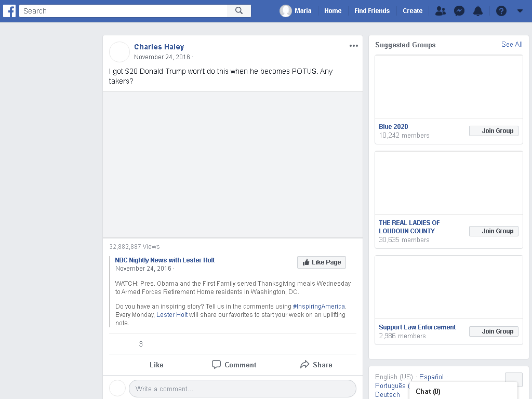Like the NBC Nightly News page
This screenshot has height=399, width=532.
coord(321,262)
